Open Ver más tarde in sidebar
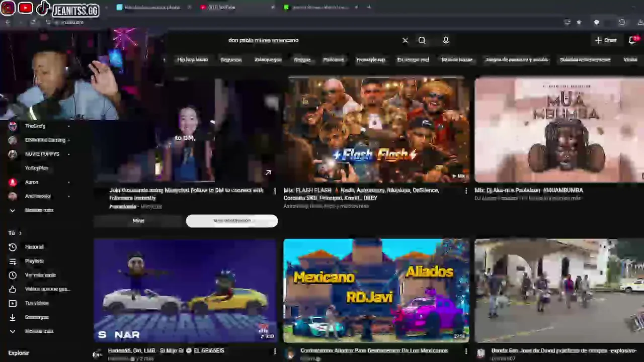The image size is (644, 362). pyautogui.click(x=40, y=275)
